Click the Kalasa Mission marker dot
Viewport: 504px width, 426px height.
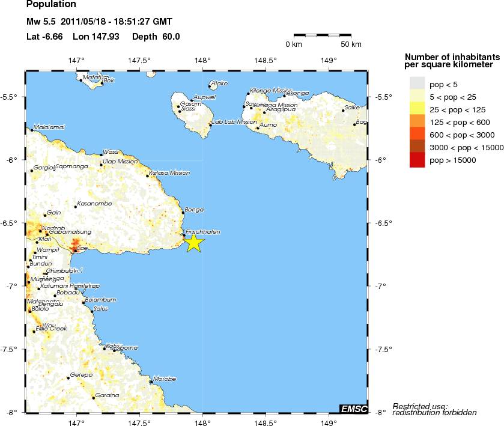click(147, 175)
